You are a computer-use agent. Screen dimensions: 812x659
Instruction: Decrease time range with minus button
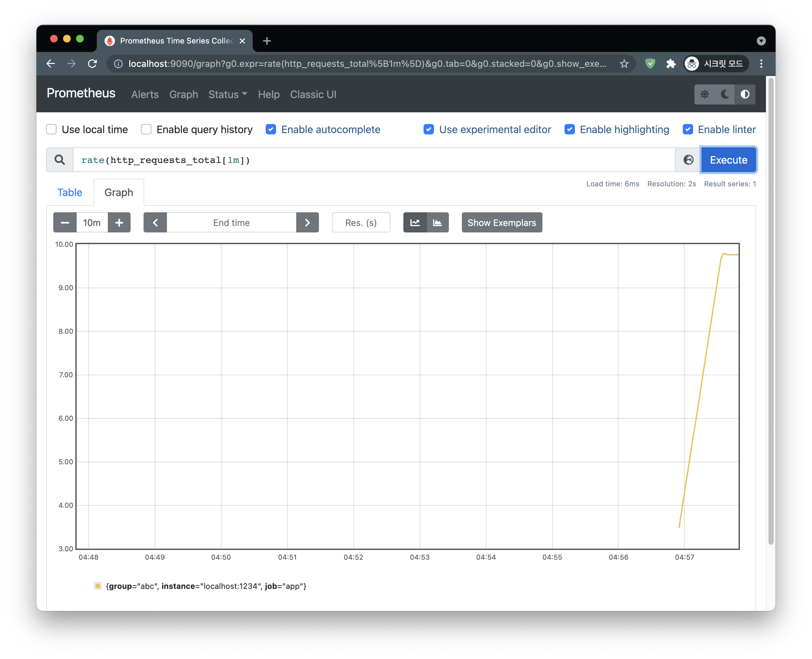pyautogui.click(x=65, y=222)
